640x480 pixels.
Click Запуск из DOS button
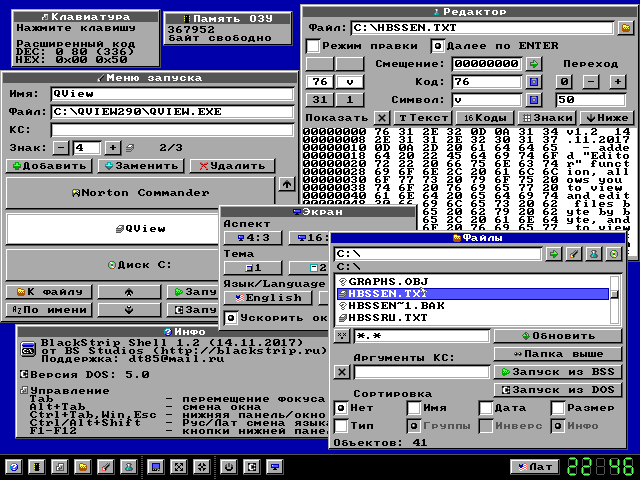[558, 390]
